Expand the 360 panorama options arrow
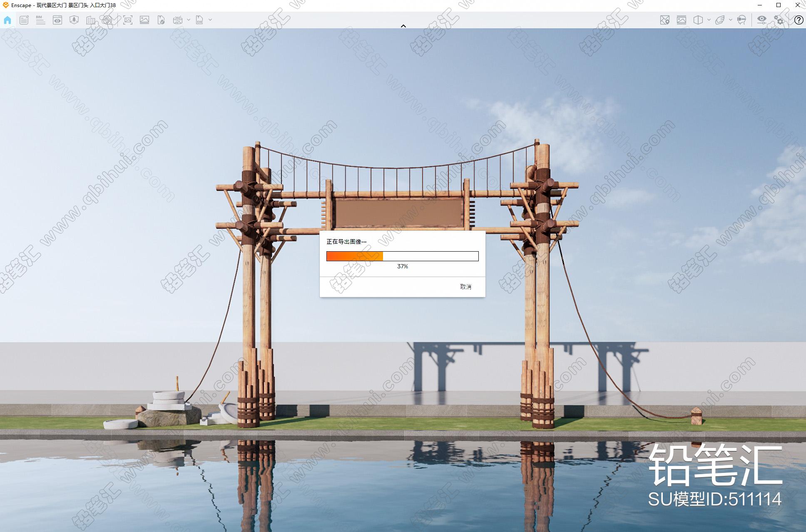This screenshot has width=806, height=532. pyautogui.click(x=189, y=20)
